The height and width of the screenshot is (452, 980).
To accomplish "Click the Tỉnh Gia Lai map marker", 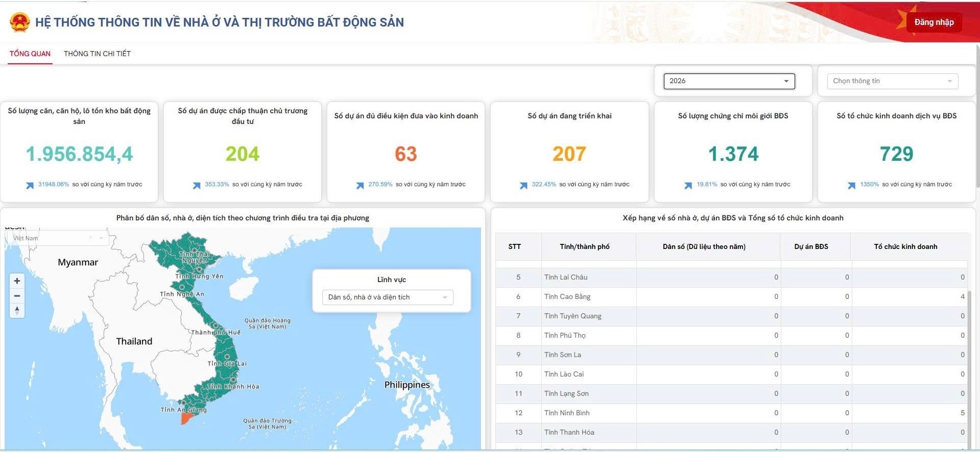I will tap(227, 357).
